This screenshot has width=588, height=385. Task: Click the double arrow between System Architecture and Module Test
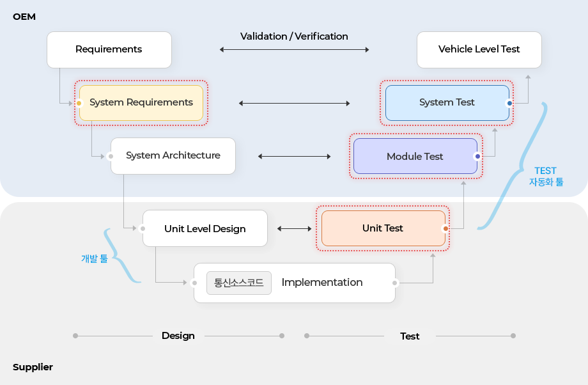[x=295, y=156]
